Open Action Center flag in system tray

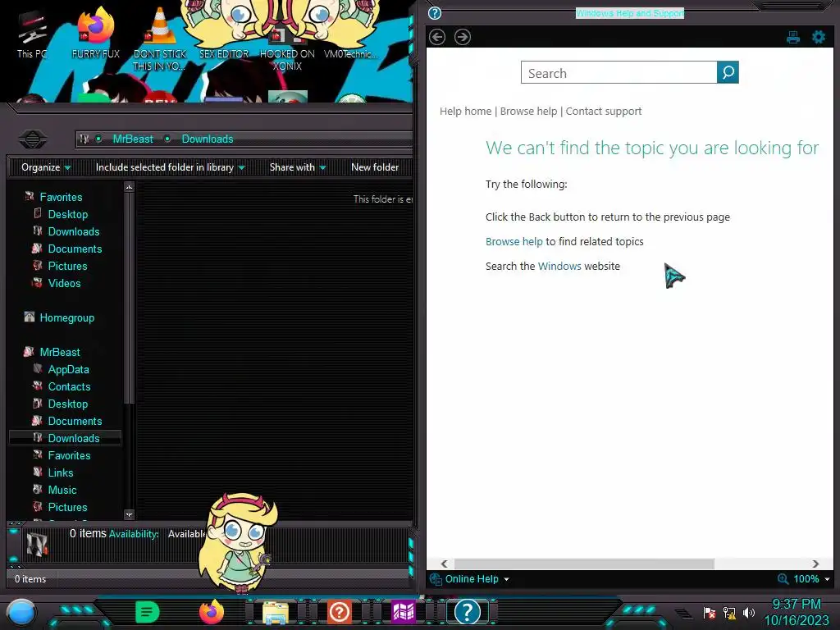click(x=710, y=613)
